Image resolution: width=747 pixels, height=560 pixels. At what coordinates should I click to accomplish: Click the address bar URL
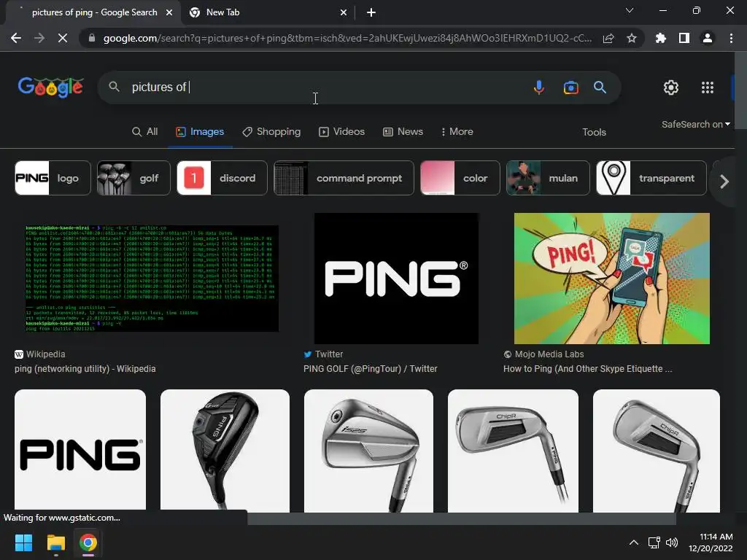coord(347,38)
